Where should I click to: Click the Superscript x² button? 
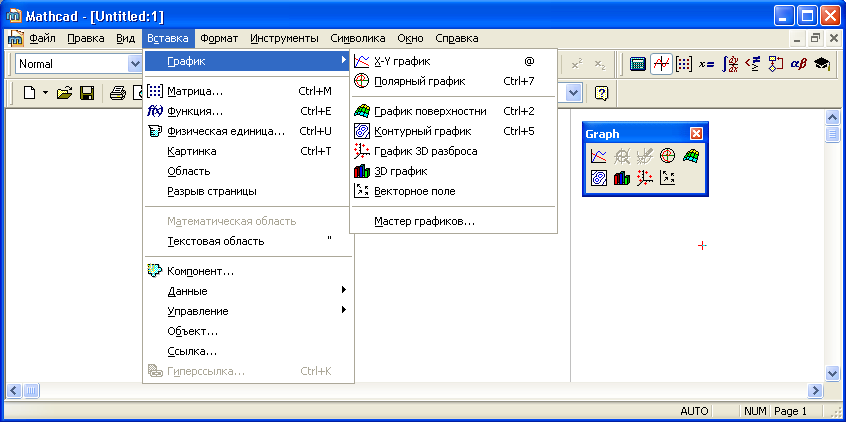click(x=577, y=64)
